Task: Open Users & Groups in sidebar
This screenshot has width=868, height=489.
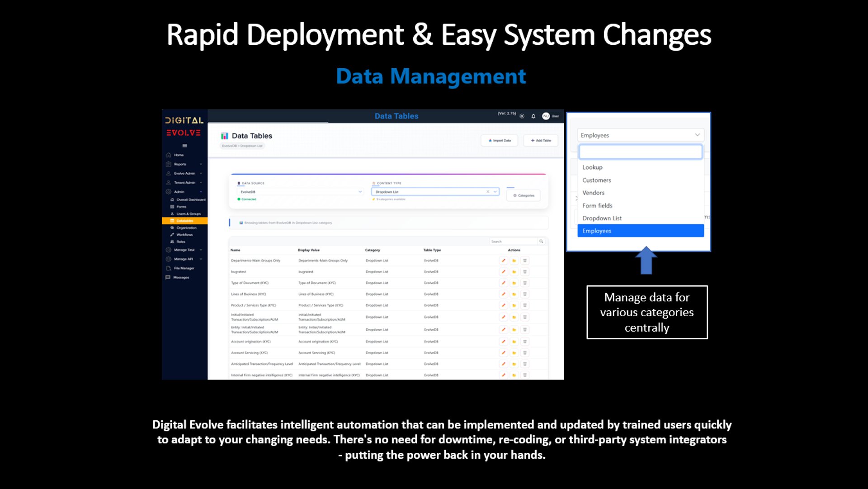Action: click(x=188, y=214)
